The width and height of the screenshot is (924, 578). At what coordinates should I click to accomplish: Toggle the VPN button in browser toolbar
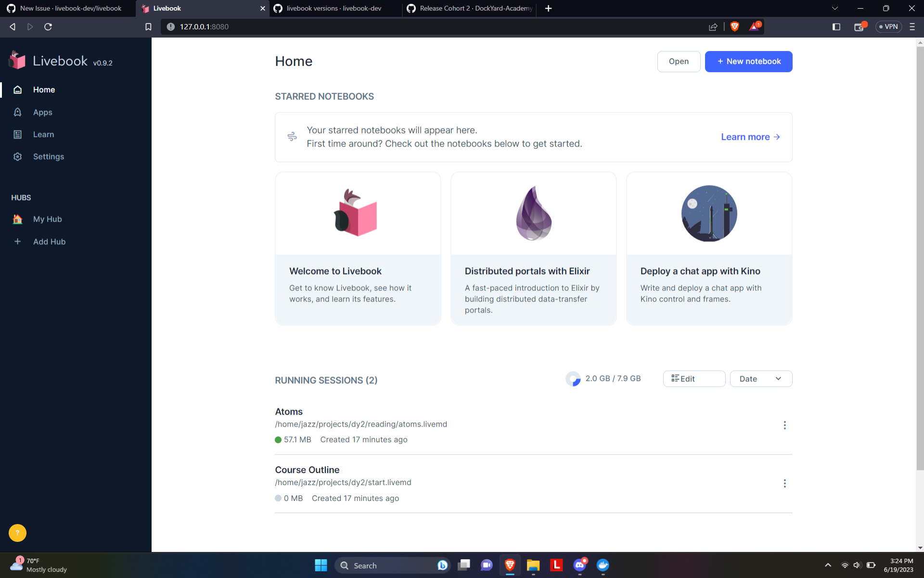(888, 26)
